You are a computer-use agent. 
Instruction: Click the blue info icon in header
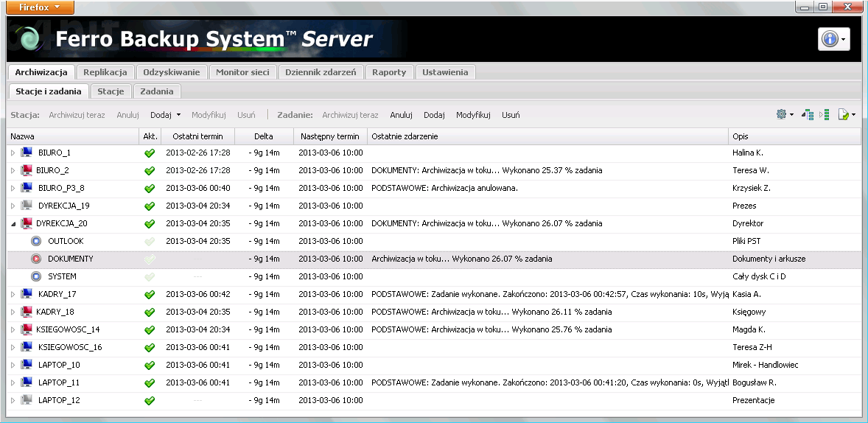[x=830, y=39]
